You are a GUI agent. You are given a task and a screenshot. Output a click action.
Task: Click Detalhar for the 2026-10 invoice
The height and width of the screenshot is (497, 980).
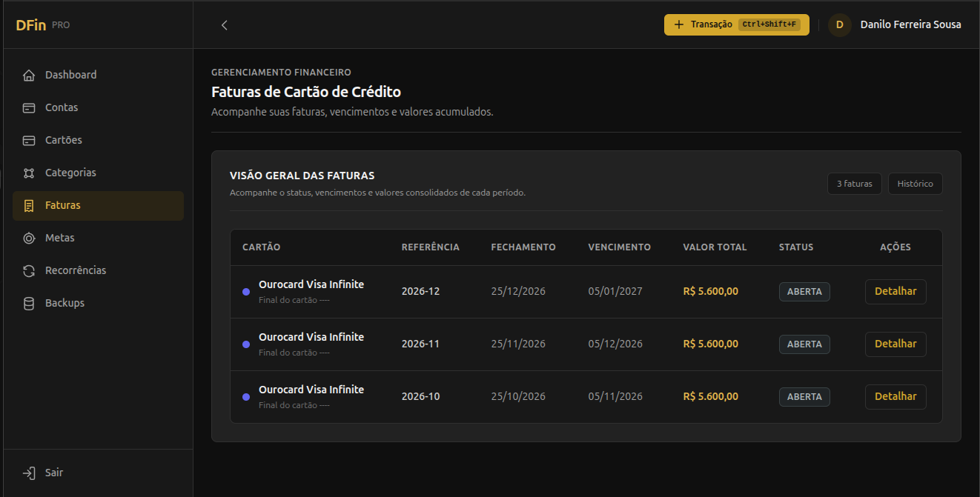coord(895,396)
